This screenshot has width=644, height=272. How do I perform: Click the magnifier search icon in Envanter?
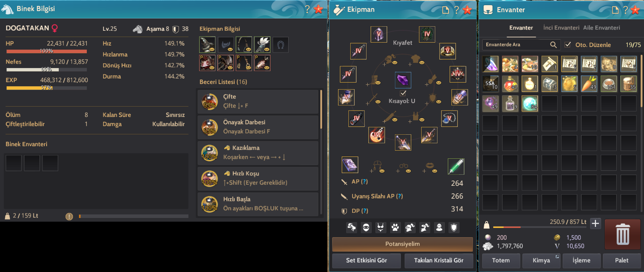(x=553, y=45)
